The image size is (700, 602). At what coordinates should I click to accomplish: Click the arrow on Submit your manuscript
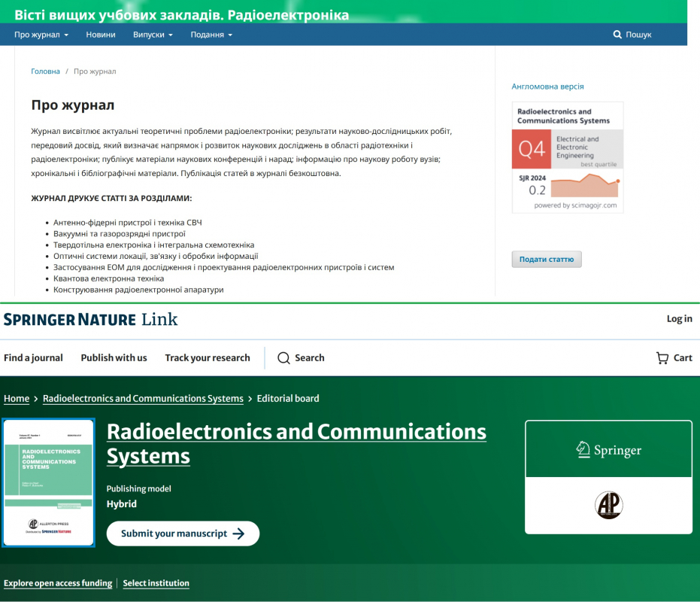pos(239,534)
